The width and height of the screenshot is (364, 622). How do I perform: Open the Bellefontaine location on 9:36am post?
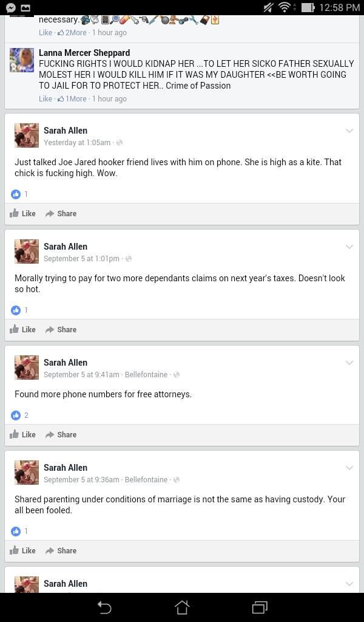pyautogui.click(x=146, y=480)
